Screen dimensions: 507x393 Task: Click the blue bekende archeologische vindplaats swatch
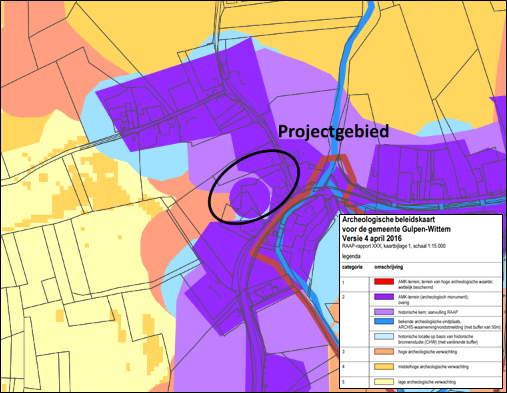pos(384,322)
